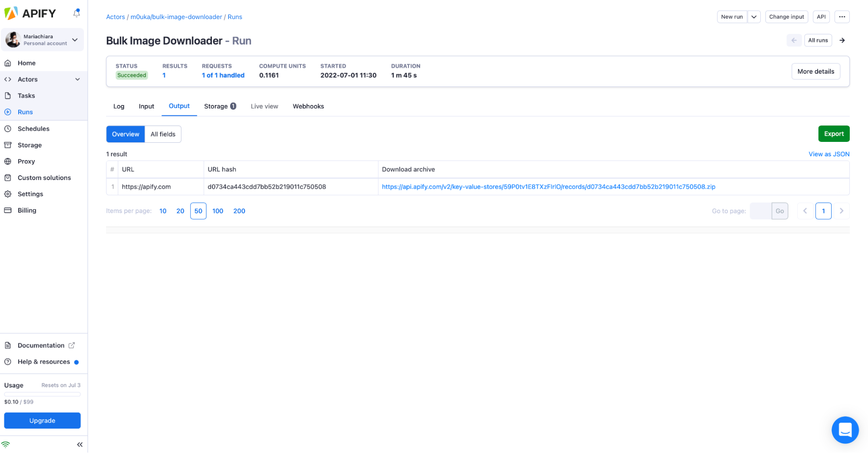Click the 1 of 1 handled requests link
The height and width of the screenshot is (453, 868).
coord(223,75)
